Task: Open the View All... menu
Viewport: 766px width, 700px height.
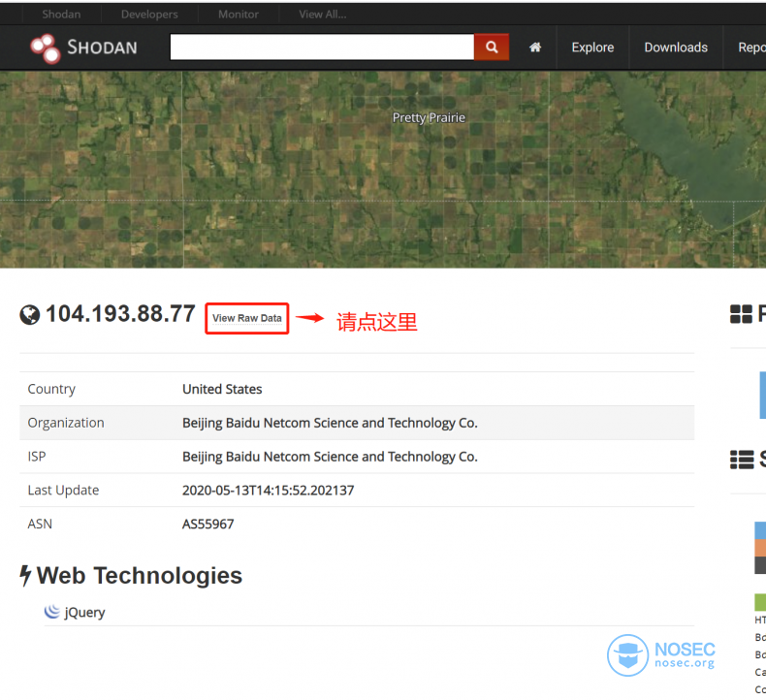Action: click(x=323, y=15)
